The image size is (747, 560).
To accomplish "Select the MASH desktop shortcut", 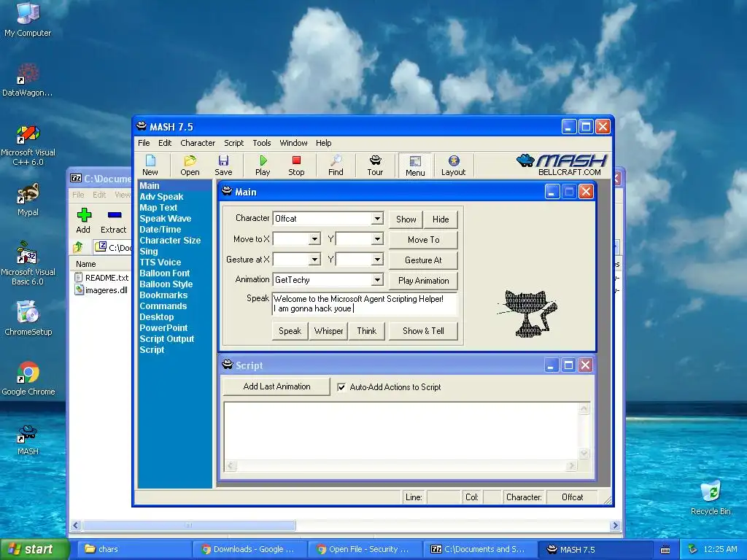I will click(x=28, y=440).
